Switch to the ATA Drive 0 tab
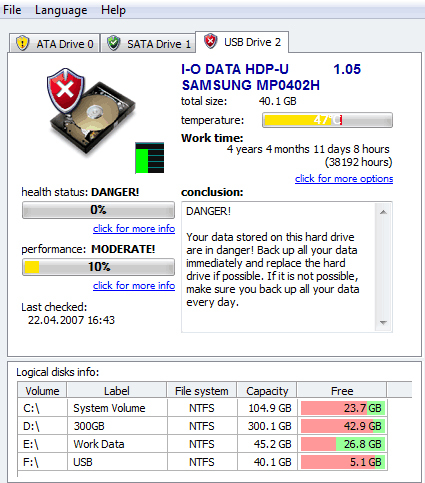The height and width of the screenshot is (483, 425). (x=54, y=43)
